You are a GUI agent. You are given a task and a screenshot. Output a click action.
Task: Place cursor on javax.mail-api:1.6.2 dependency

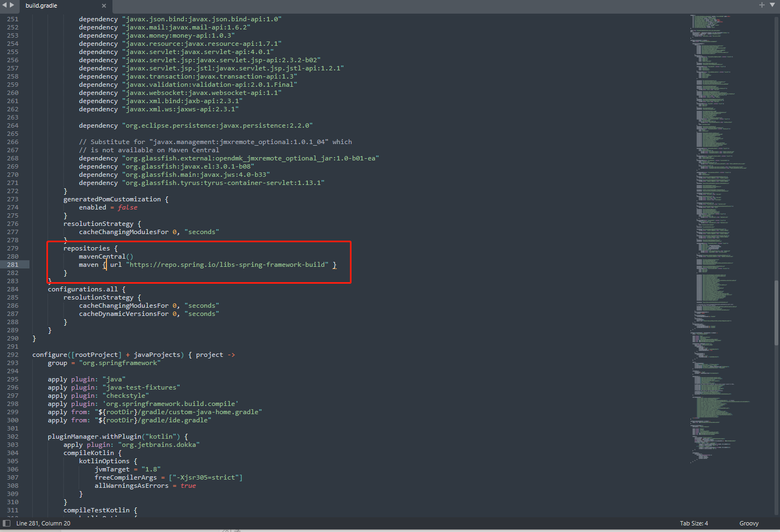(x=164, y=27)
